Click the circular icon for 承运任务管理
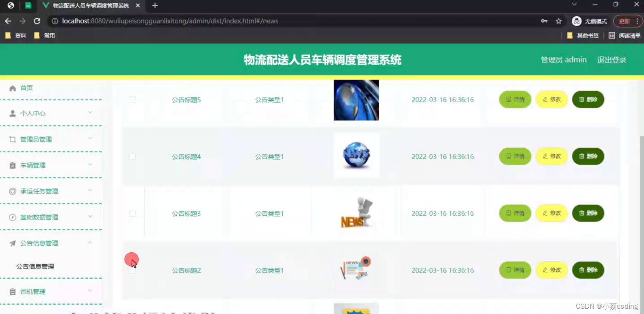The width and height of the screenshot is (644, 314). tap(13, 191)
